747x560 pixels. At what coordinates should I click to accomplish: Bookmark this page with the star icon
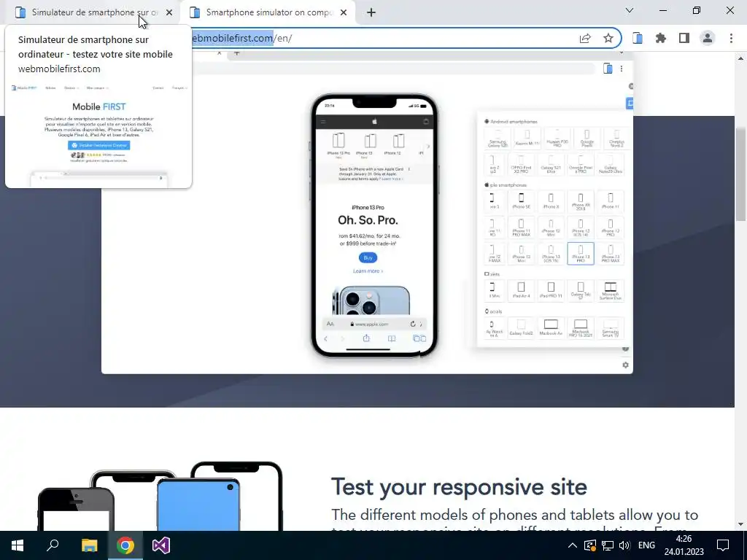click(608, 38)
